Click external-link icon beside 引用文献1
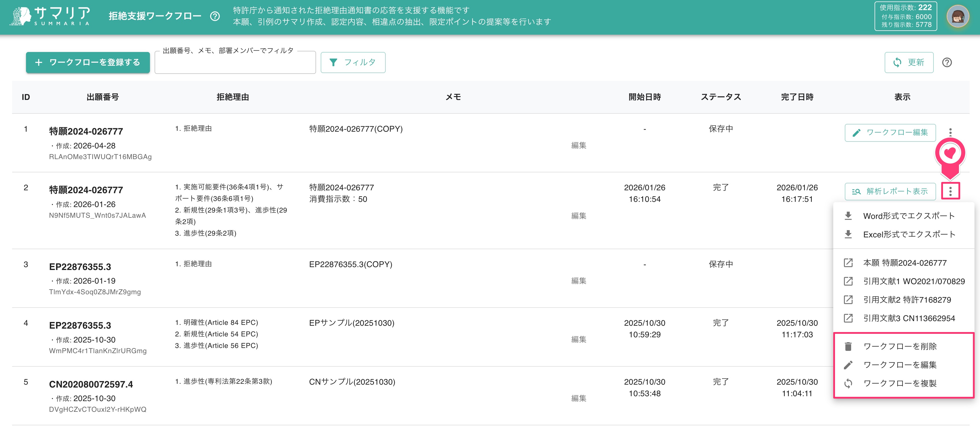Screen dimensions: 980x432 point(848,282)
